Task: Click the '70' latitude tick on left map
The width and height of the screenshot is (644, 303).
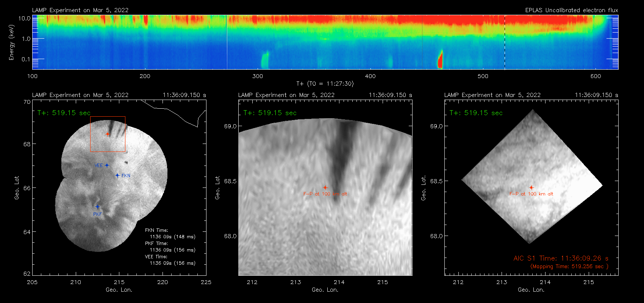Action: tap(27, 102)
